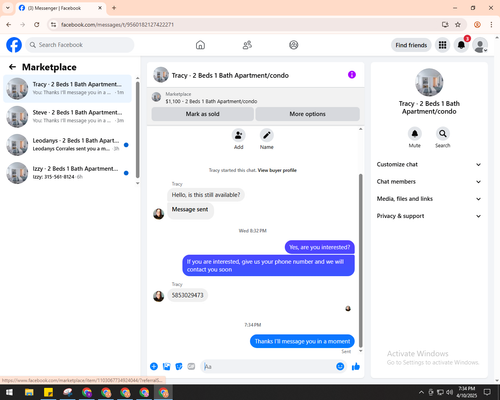
Task: Open the emoji picker in the composer
Action: coord(340,367)
